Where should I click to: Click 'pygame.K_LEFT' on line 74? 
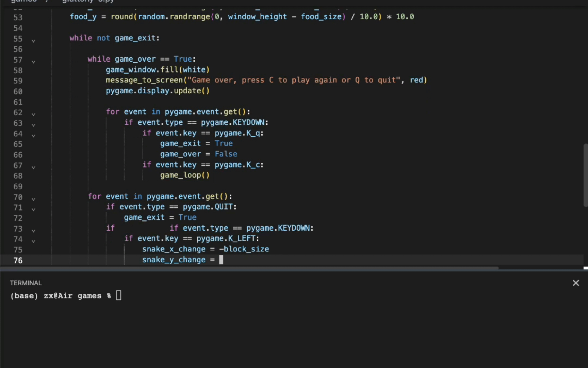[226, 239]
